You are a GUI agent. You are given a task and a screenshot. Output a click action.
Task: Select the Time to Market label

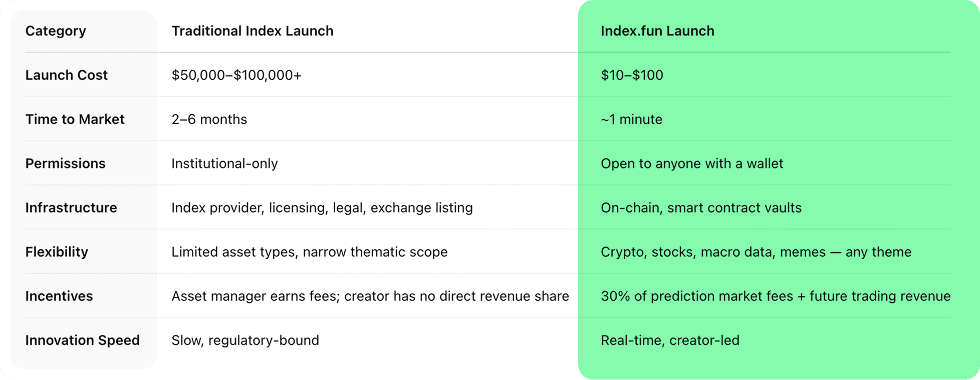tap(75, 119)
